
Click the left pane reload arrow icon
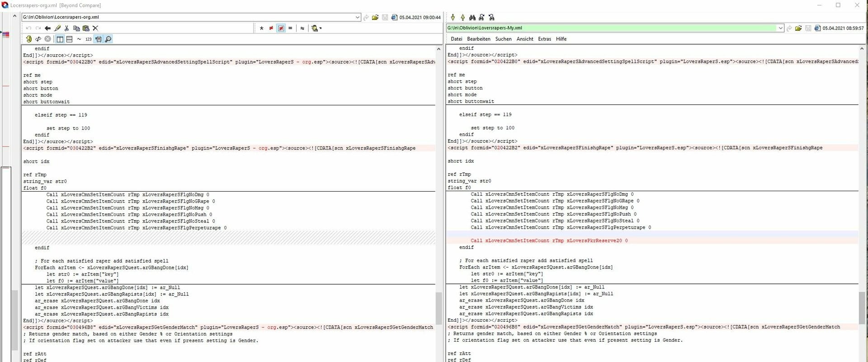tap(366, 17)
